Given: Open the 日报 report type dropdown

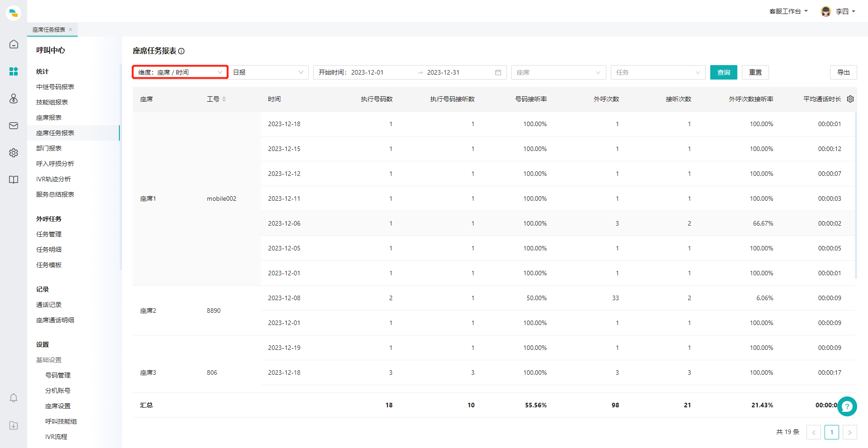Looking at the screenshot, I should pyautogui.click(x=268, y=72).
